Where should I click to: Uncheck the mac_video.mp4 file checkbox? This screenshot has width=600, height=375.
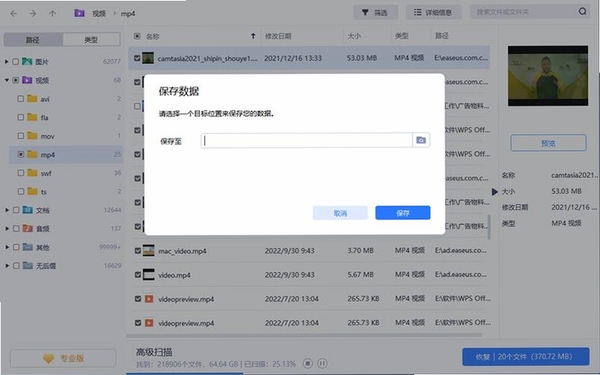[138, 251]
